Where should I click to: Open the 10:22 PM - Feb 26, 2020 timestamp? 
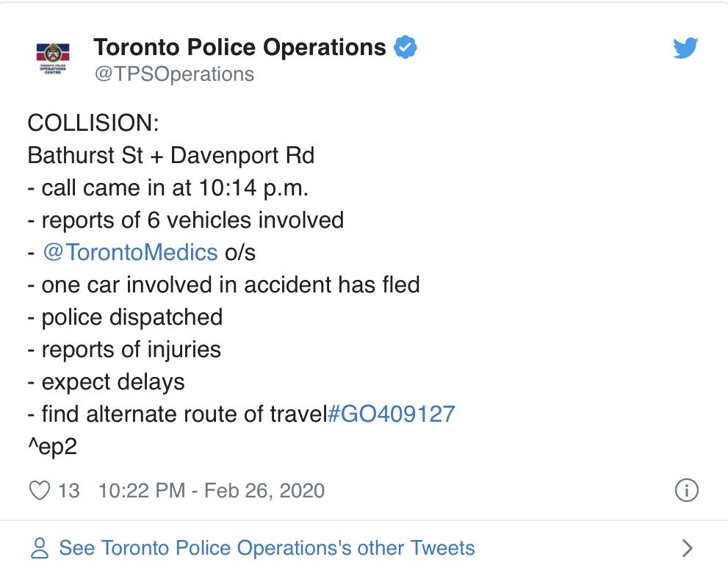pyautogui.click(x=212, y=490)
